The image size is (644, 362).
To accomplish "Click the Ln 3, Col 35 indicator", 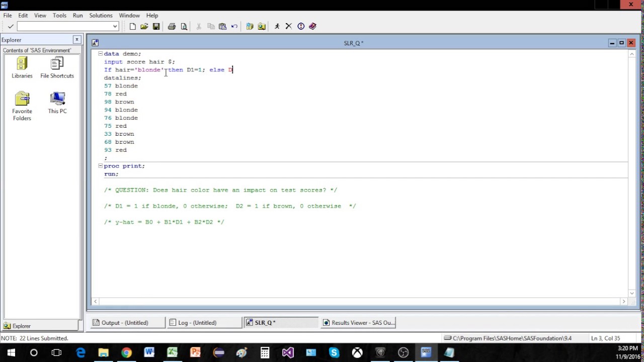I will 606,338.
